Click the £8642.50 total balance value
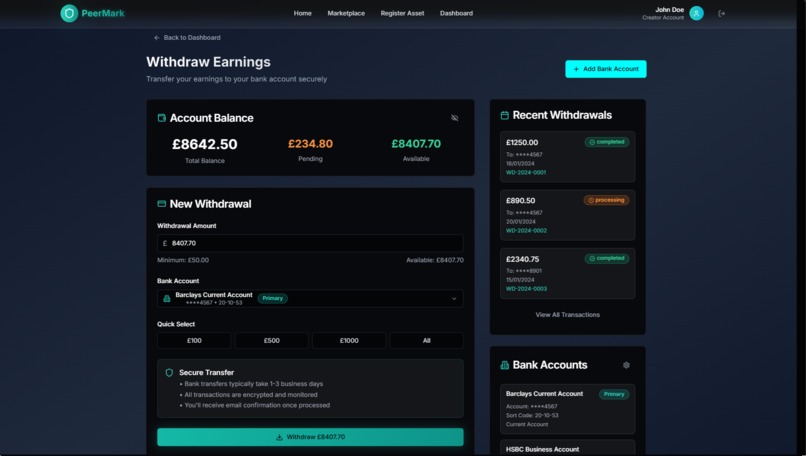The image size is (806, 456). click(x=205, y=144)
